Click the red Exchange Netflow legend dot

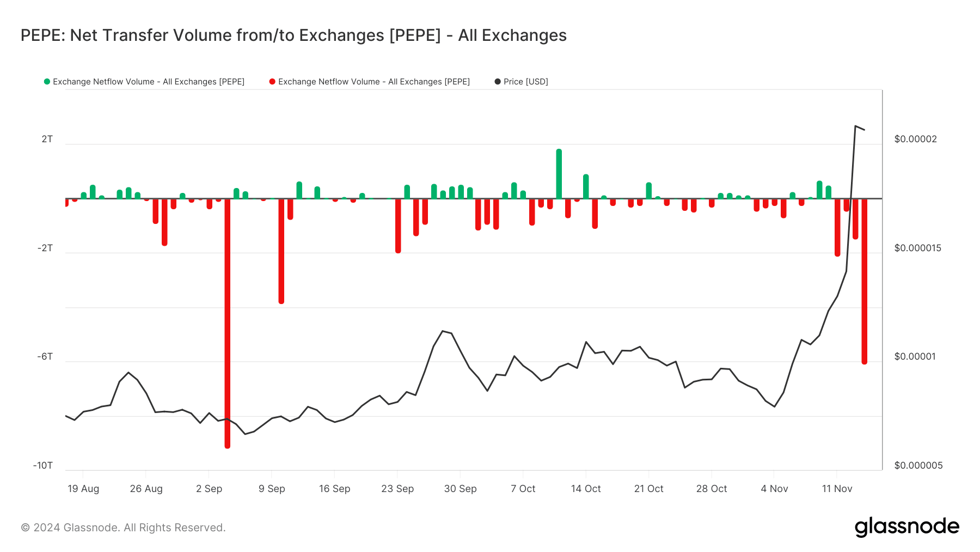(x=272, y=82)
